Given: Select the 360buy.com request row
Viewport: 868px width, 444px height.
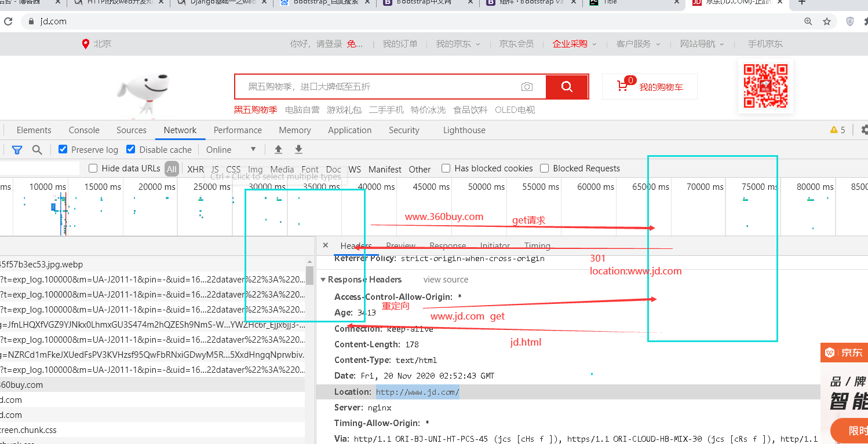Looking at the screenshot, I should pos(152,385).
